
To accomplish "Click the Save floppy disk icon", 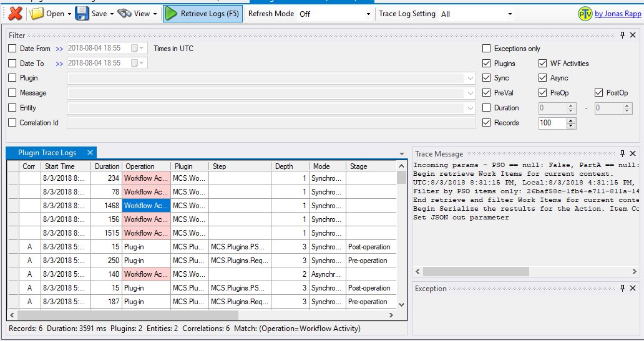I will [82, 14].
